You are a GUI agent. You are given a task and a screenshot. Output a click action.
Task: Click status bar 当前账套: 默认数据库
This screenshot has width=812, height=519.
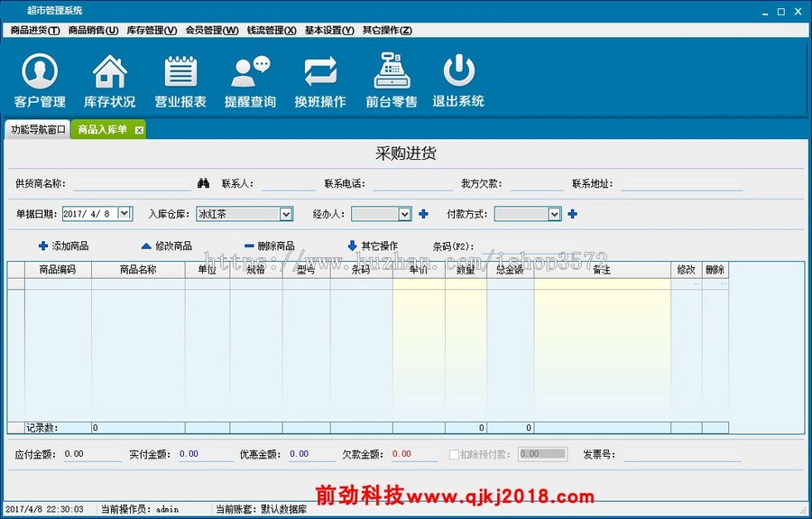[261, 510]
